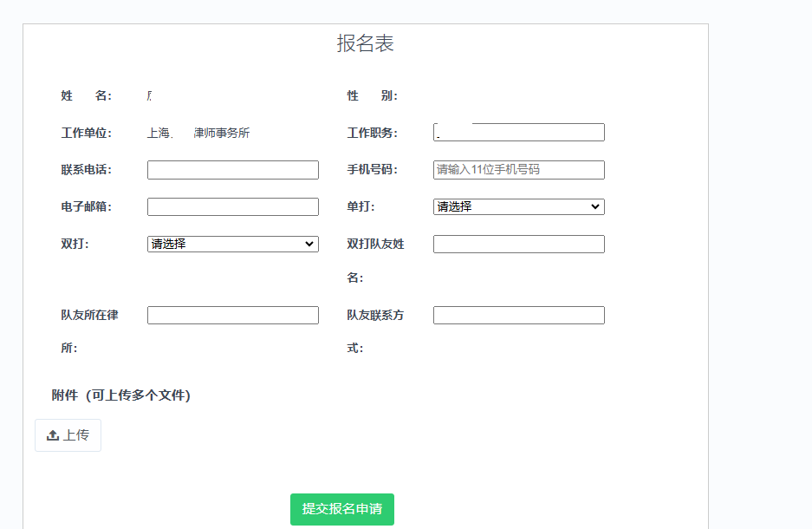Focus the 工作职务 text field
Screen dimensions: 812x529
pos(518,133)
